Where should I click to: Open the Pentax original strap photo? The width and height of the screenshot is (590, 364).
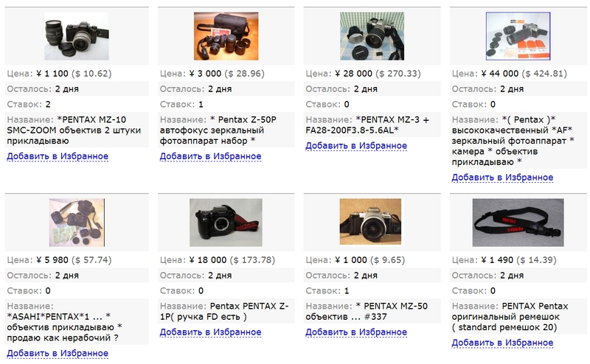518,223
